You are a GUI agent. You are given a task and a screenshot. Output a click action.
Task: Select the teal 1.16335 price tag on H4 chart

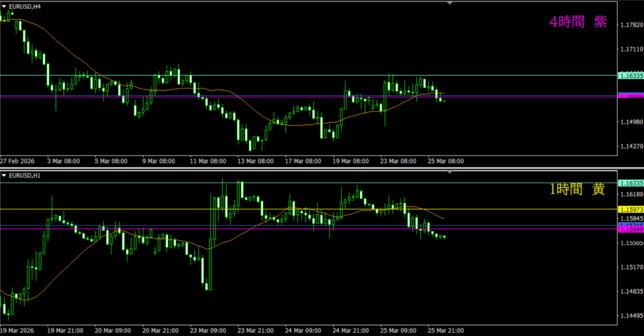tap(630, 76)
